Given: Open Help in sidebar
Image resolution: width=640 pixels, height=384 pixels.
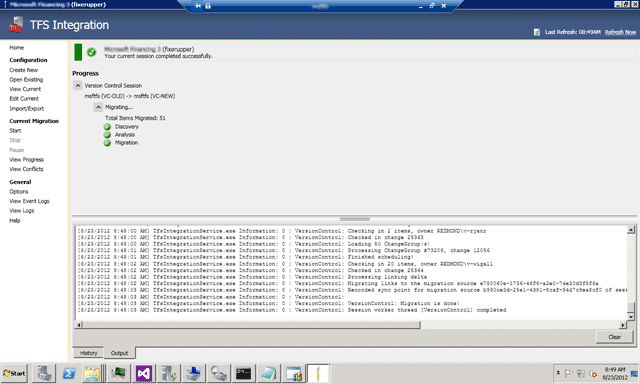Looking at the screenshot, I should tap(15, 220).
